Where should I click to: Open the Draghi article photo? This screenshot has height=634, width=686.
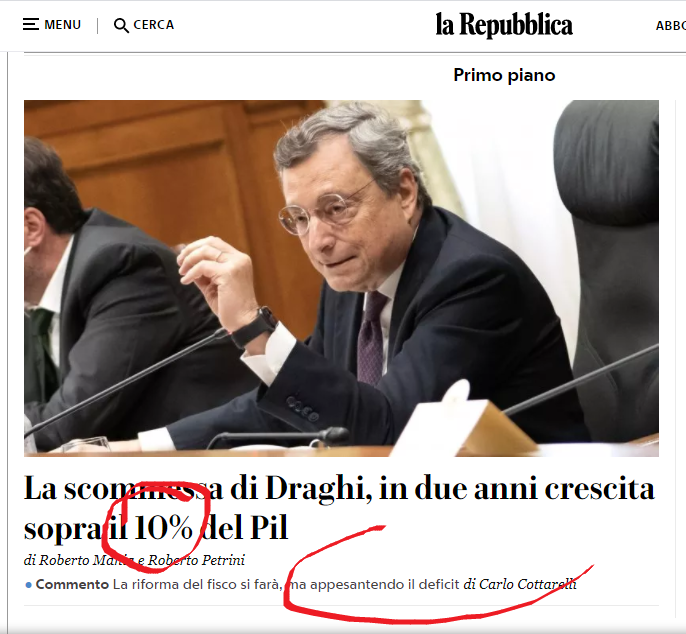pos(341,278)
